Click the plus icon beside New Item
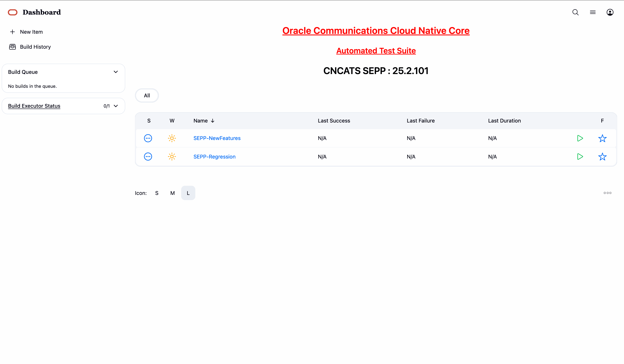The width and height of the screenshot is (624, 364). click(12, 32)
